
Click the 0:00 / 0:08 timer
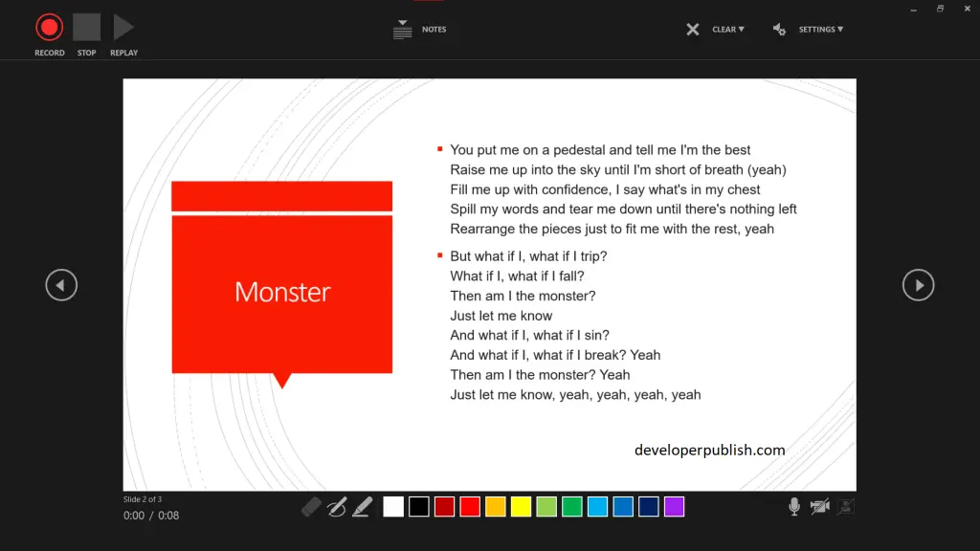click(x=151, y=516)
